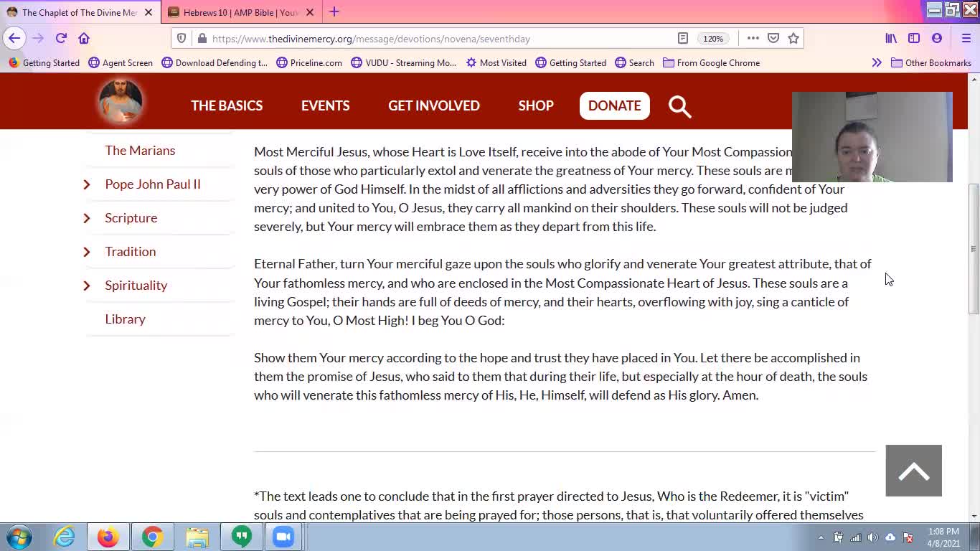
Task: Jump back to top with arrow button
Action: [x=913, y=471]
